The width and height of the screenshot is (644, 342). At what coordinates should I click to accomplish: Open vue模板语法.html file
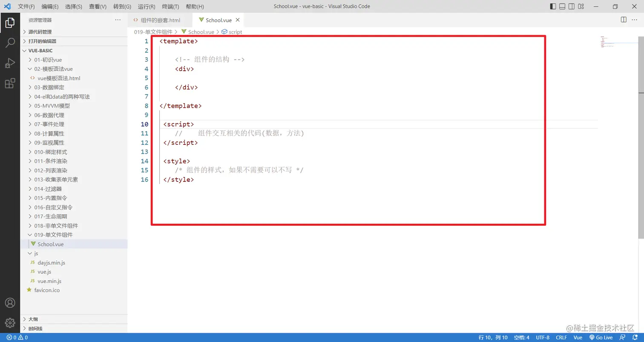coord(74,78)
